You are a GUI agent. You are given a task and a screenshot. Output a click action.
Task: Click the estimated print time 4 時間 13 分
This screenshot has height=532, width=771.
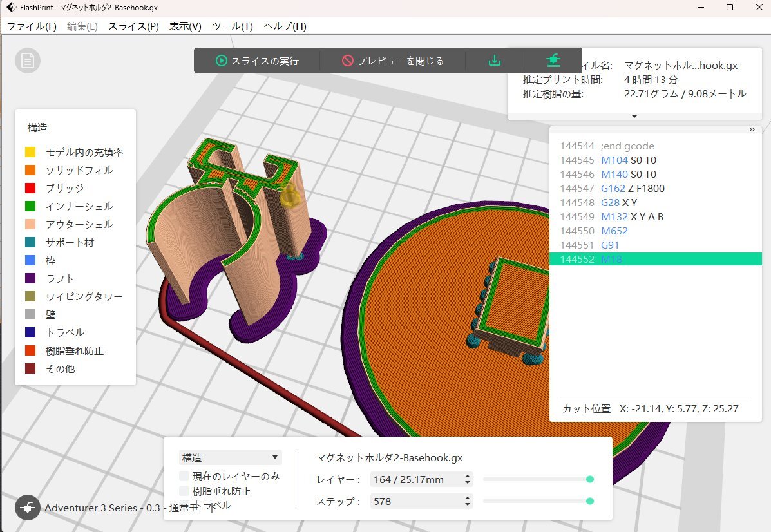coord(651,80)
